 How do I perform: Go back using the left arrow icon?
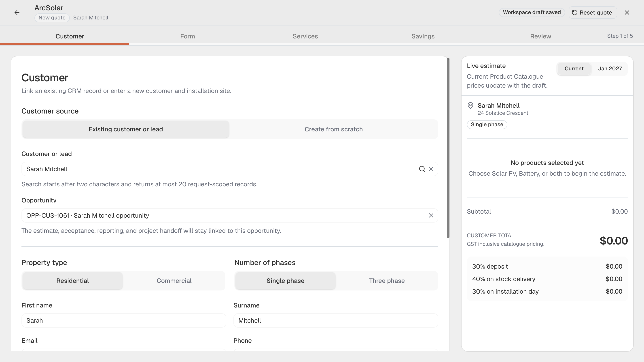17,13
